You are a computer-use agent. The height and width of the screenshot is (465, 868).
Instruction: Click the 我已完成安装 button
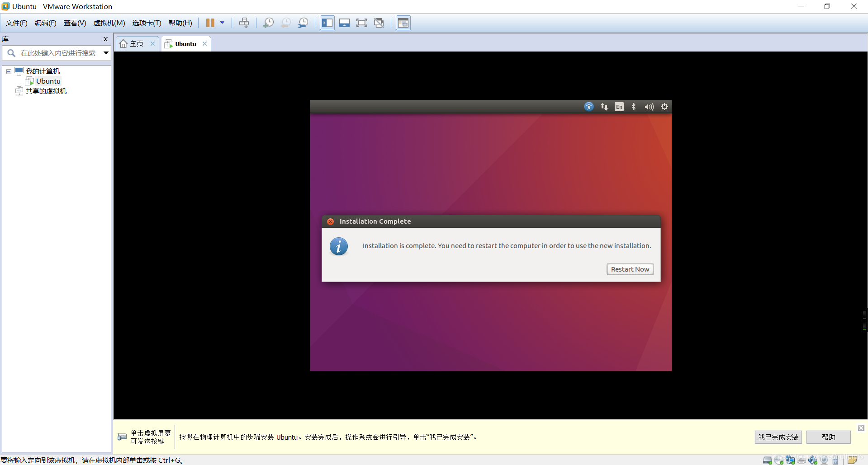778,437
